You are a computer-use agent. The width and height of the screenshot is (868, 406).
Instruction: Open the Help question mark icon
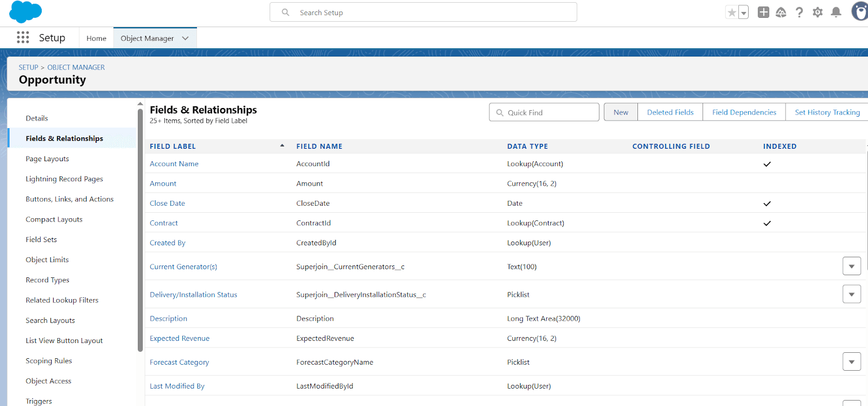coord(799,12)
